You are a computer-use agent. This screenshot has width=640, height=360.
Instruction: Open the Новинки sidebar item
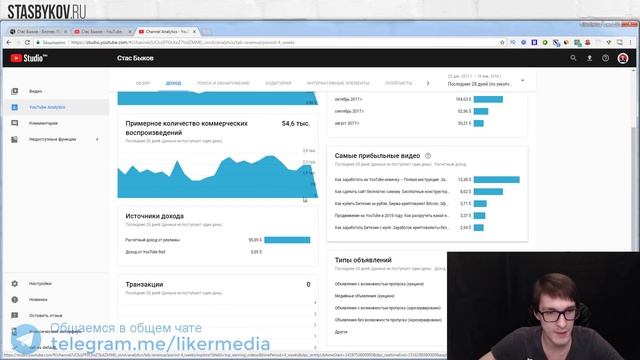pyautogui.click(x=38, y=300)
